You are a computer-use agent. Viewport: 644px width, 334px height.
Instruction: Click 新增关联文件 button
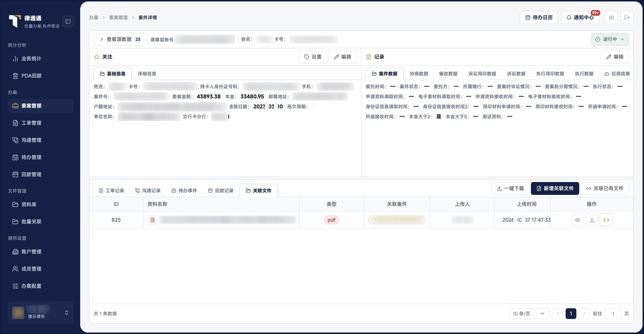pyautogui.click(x=555, y=188)
